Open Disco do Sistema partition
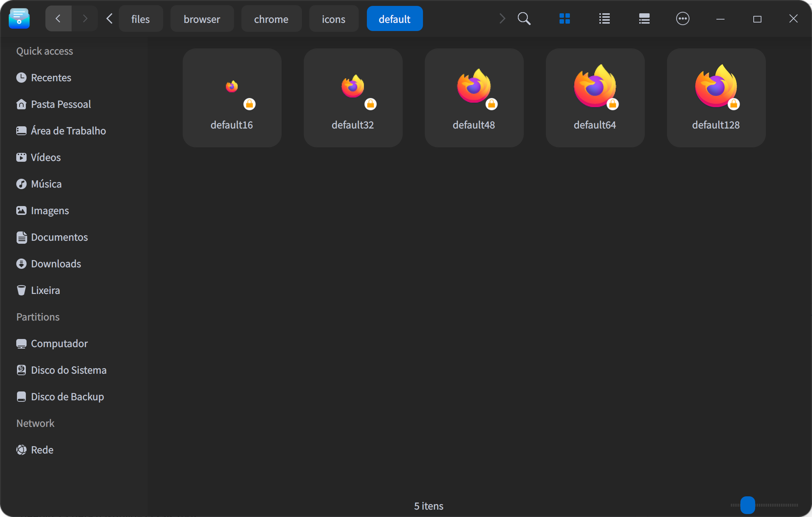This screenshot has height=517, width=812. click(69, 370)
